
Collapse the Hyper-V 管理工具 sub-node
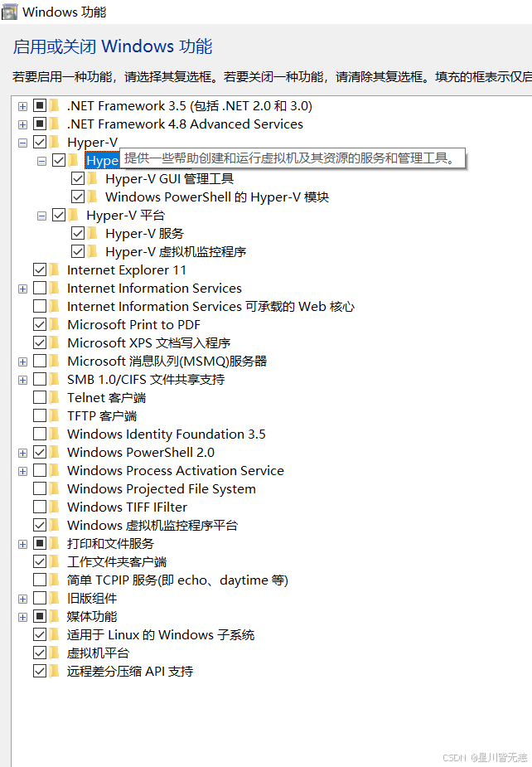(41, 161)
